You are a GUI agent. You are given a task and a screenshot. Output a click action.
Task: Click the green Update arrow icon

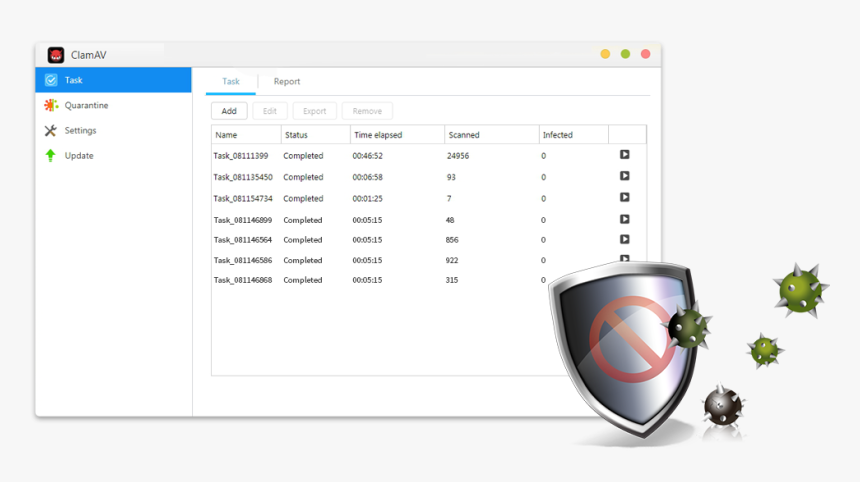pos(51,155)
